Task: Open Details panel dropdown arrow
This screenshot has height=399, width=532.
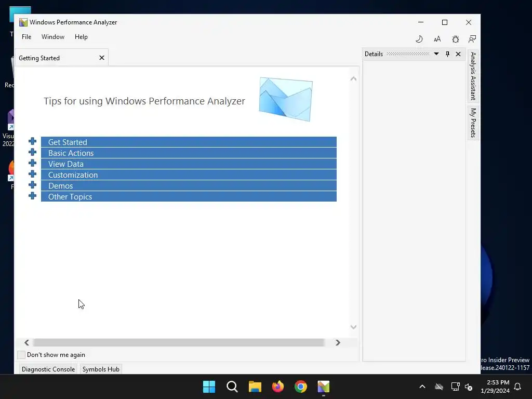Action: click(x=436, y=54)
